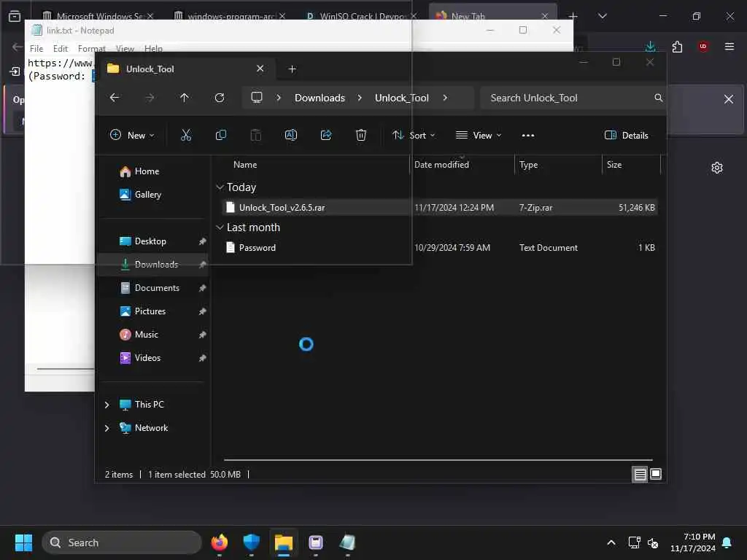Open Notepad Edit menu
The width and height of the screenshot is (747, 560).
tap(60, 49)
